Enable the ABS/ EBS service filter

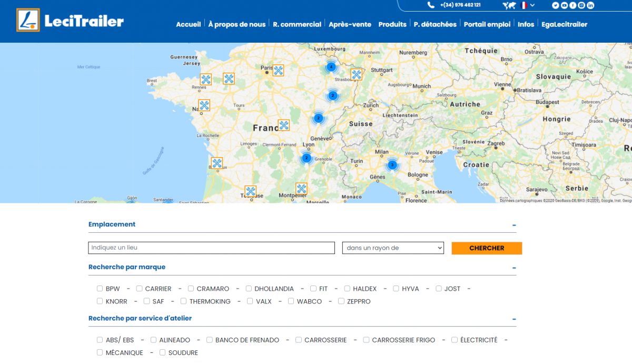[100, 340]
